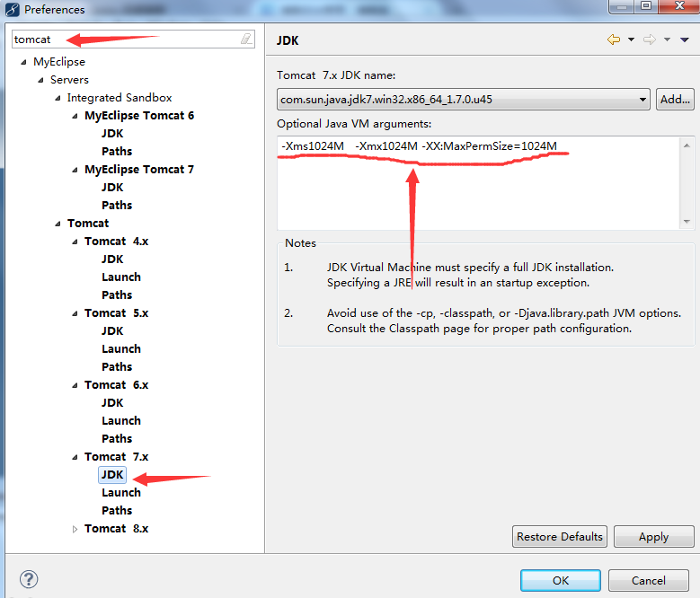Collapse the Tomcat parent node
700x598 pixels.
pos(58,224)
